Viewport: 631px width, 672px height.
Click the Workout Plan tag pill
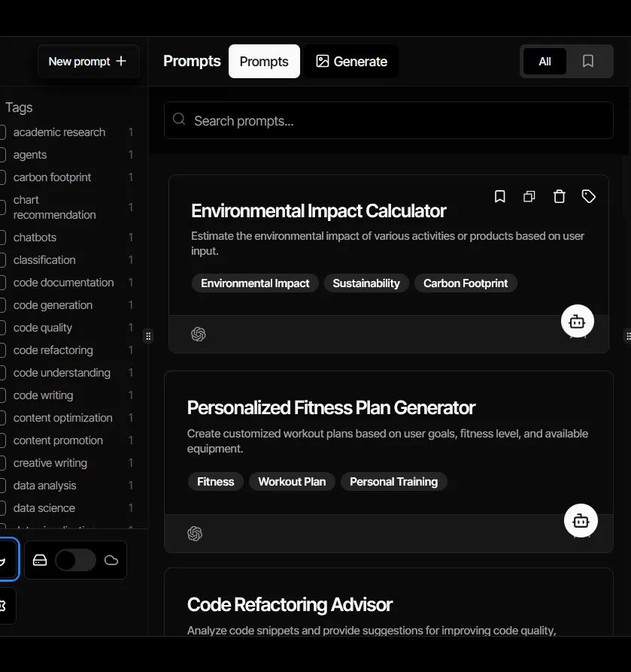(292, 482)
